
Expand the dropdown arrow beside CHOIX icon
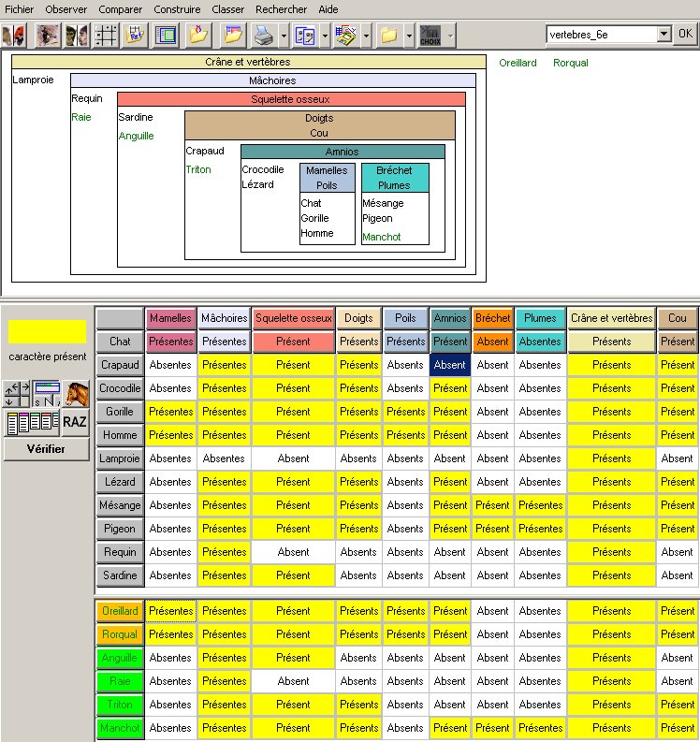(451, 36)
